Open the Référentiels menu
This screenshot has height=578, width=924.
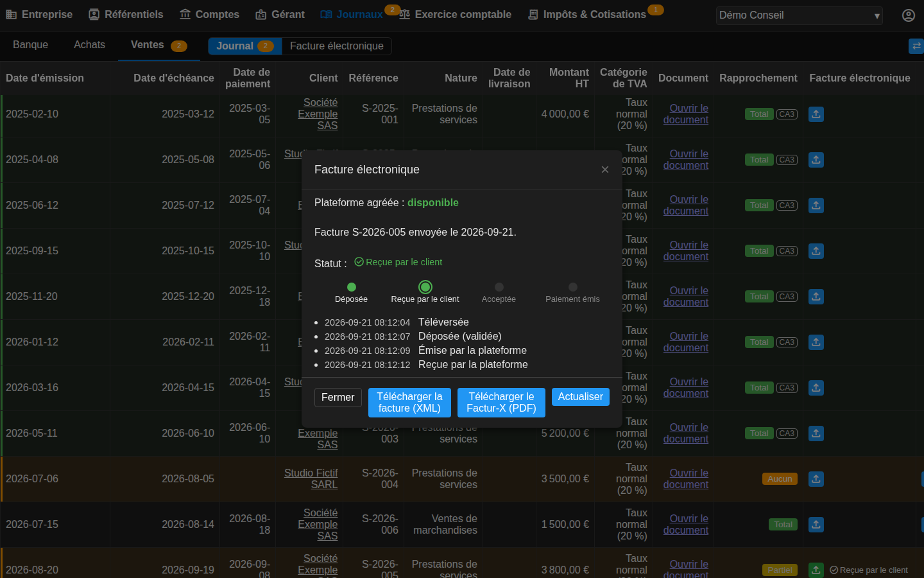(126, 14)
